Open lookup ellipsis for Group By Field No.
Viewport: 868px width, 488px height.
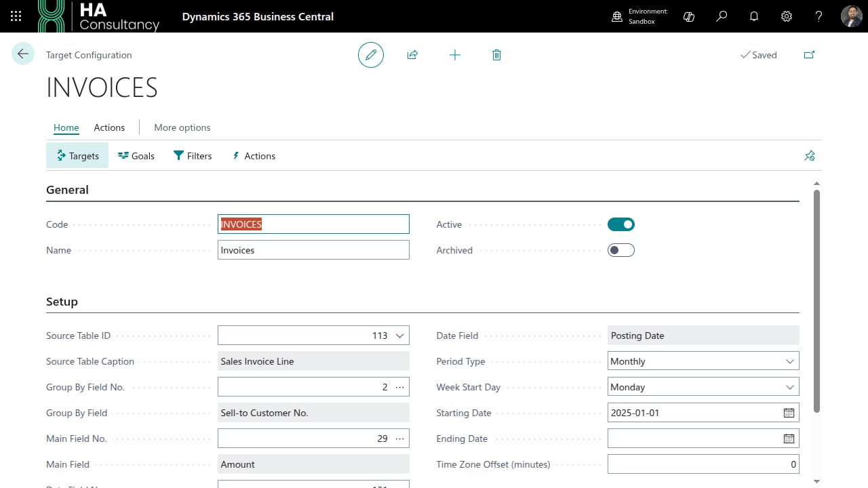click(399, 387)
